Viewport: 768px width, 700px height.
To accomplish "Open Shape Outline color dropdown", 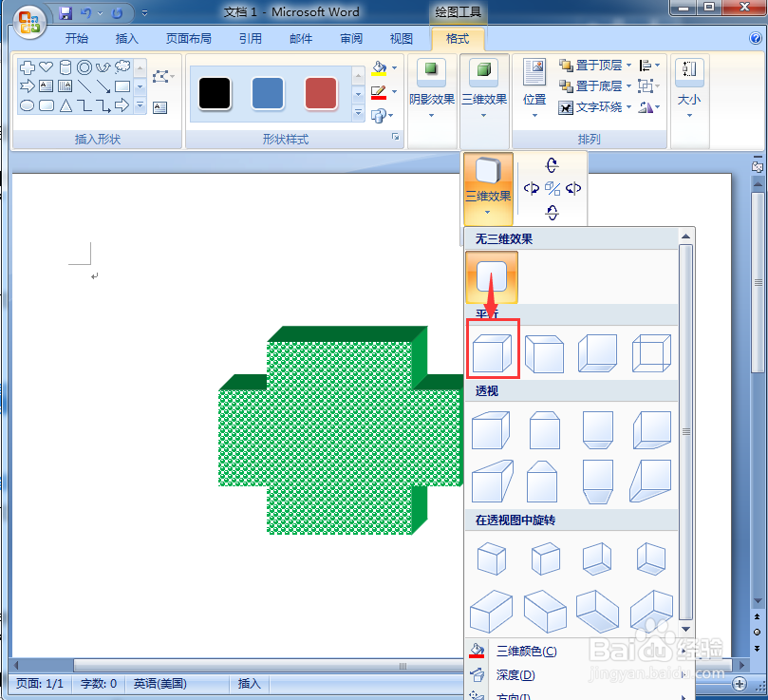I will click(x=394, y=92).
